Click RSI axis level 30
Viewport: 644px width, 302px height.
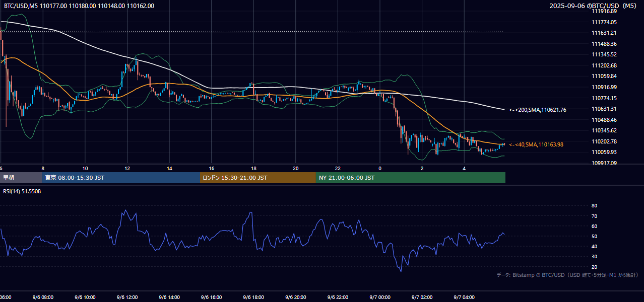click(x=594, y=257)
